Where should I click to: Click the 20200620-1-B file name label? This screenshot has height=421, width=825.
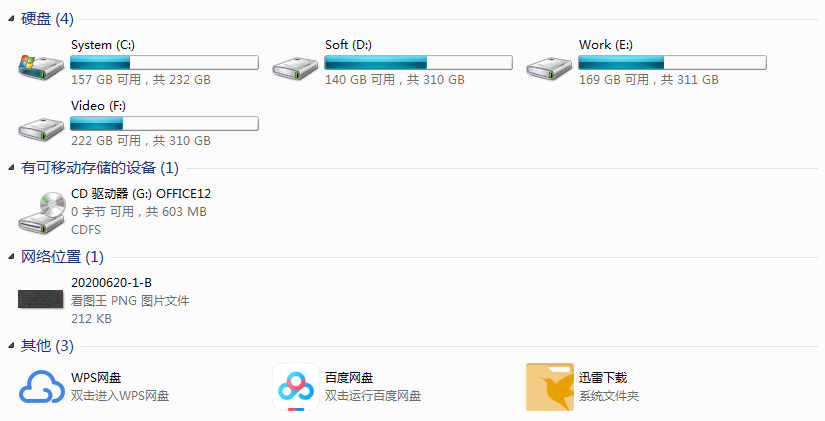coord(112,283)
